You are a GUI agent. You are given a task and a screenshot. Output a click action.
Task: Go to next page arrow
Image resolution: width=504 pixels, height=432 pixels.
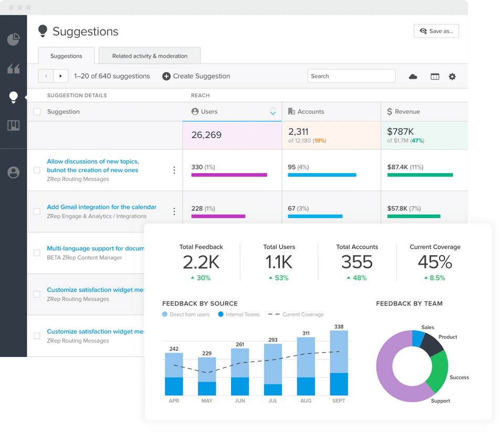(x=61, y=76)
